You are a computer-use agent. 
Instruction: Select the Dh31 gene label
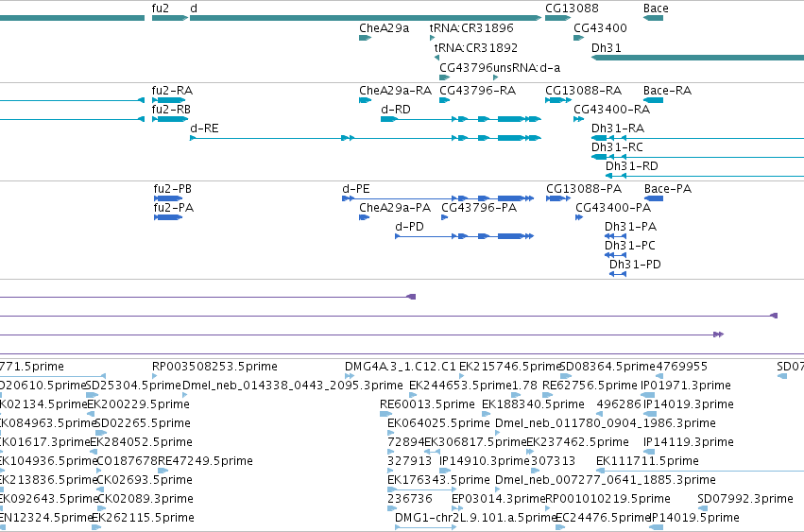607,47
